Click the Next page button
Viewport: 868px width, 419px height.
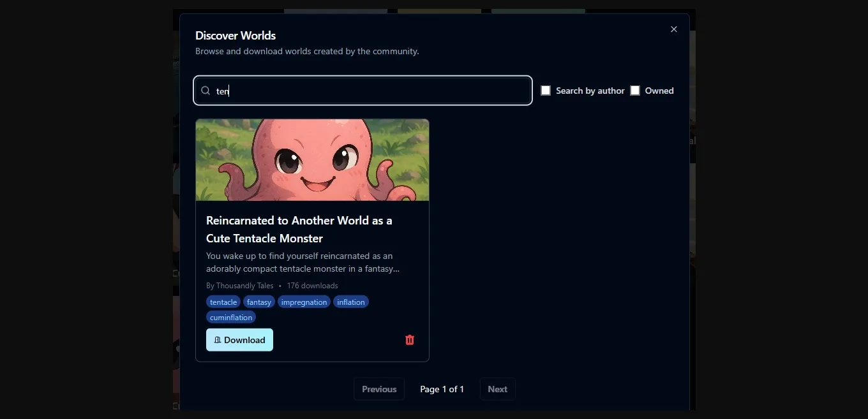tap(497, 389)
